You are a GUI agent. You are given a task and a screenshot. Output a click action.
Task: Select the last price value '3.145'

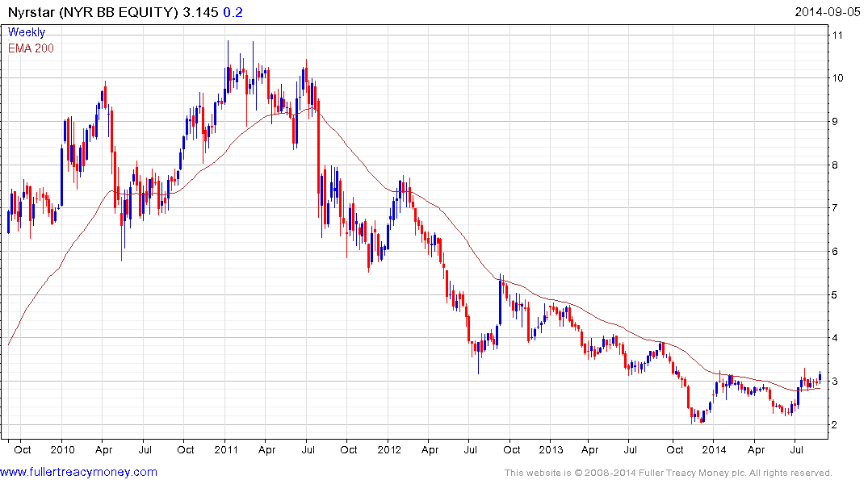[200, 12]
